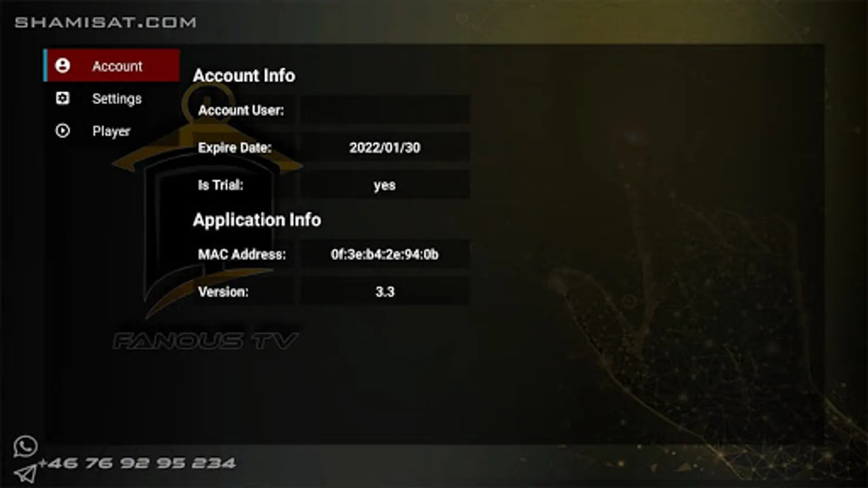Select the version value 3.3
This screenshot has width=868, height=488.
(x=385, y=292)
